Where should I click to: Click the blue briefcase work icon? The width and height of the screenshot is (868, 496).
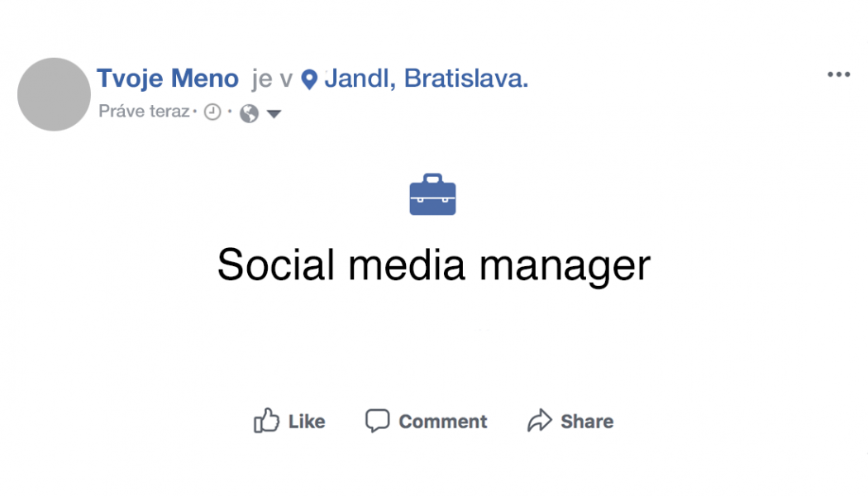pos(433,194)
